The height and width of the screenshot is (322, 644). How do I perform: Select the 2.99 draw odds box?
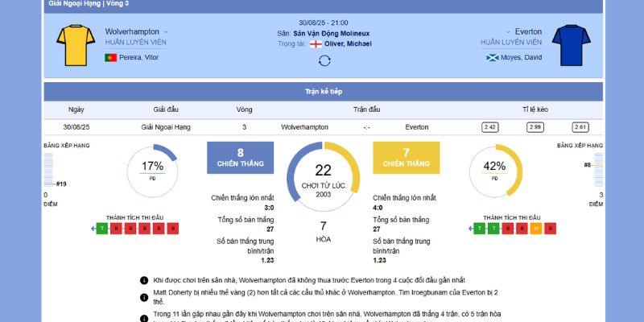pyautogui.click(x=535, y=127)
